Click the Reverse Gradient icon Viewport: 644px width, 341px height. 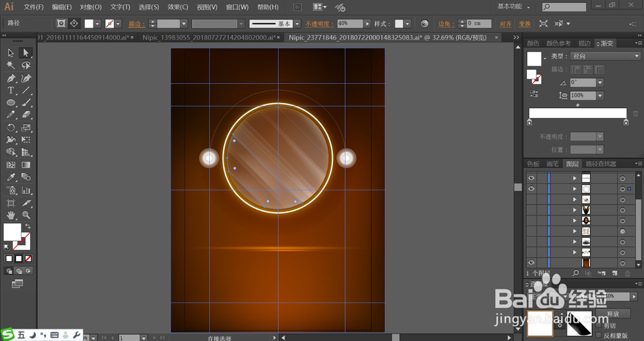pyautogui.click(x=533, y=93)
